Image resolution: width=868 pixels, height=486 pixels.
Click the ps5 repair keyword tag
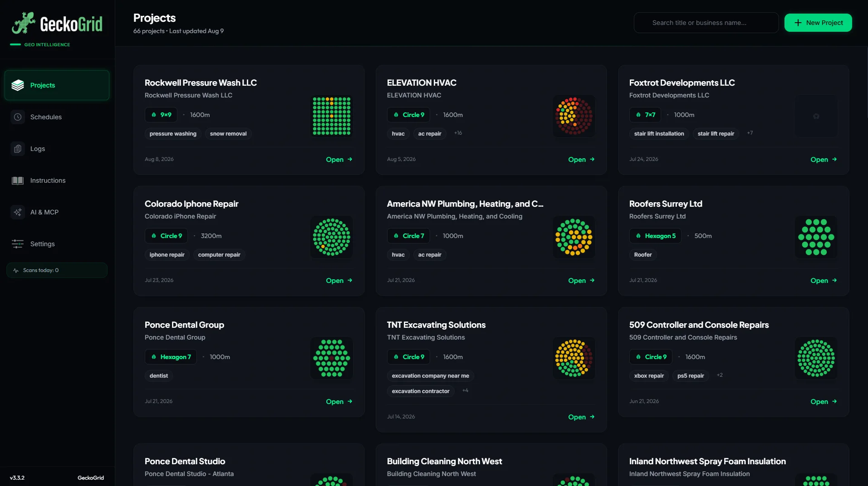tap(691, 376)
